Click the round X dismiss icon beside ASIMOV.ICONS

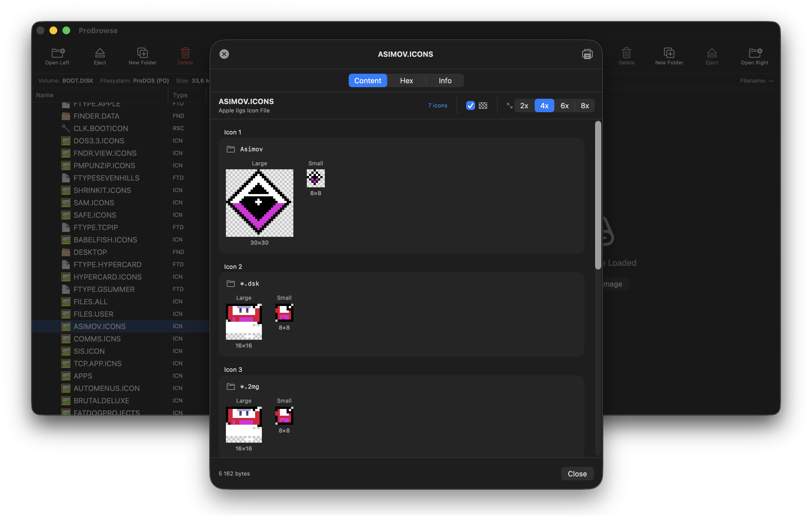click(x=224, y=54)
